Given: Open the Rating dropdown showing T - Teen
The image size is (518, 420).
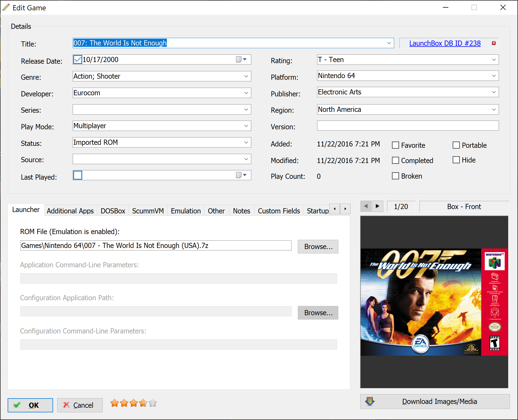Looking at the screenshot, I should coord(494,60).
